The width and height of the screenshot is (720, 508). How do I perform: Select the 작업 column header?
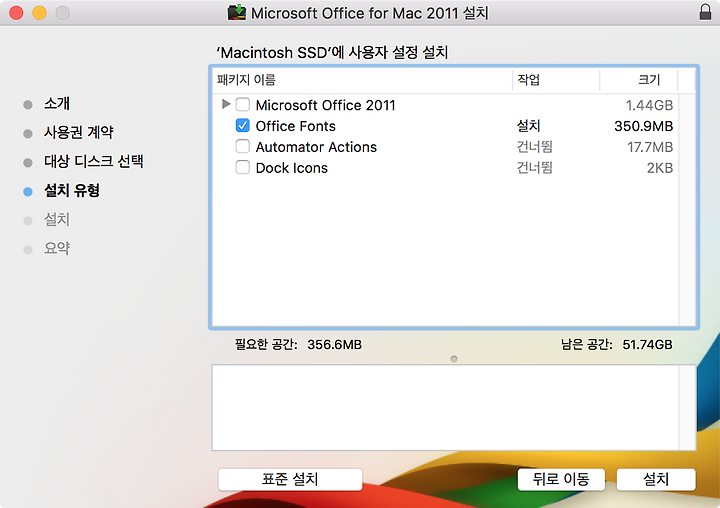point(556,80)
